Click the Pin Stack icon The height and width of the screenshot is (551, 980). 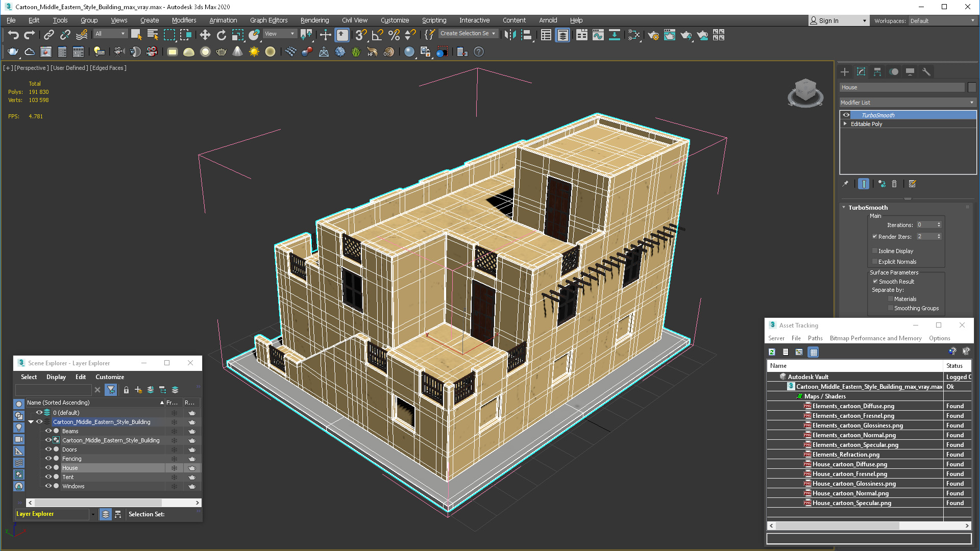point(845,184)
